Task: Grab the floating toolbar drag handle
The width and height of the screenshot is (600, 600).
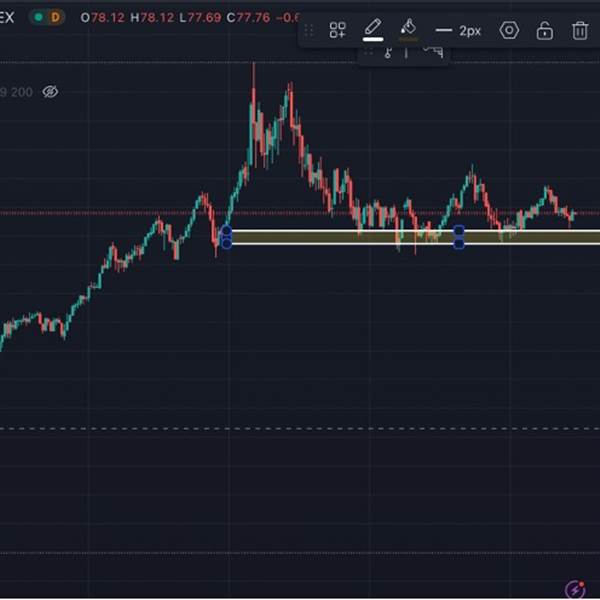Action: (309, 31)
